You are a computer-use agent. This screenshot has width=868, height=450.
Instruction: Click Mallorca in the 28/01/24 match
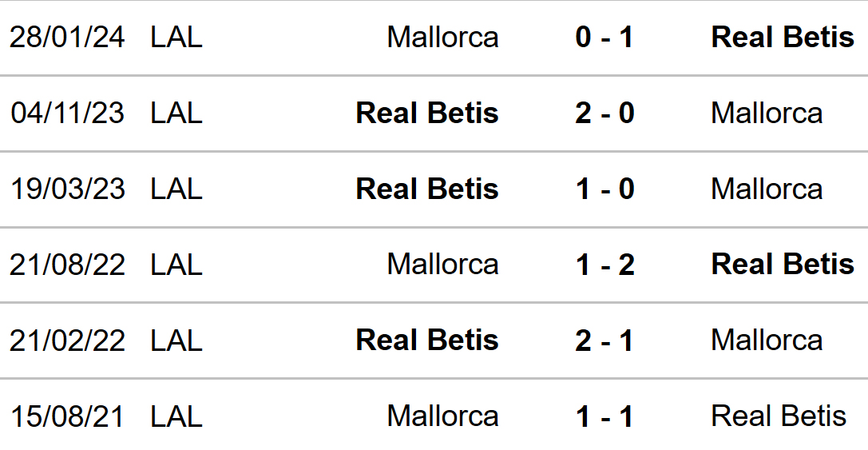coord(443,37)
